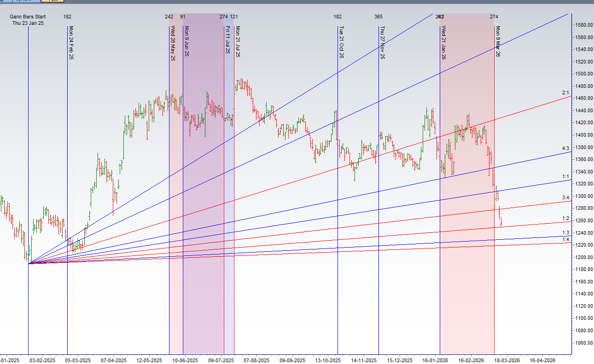Select the 18-03-2026 date on time axis
The height and width of the screenshot is (364, 594).
[x=507, y=360]
